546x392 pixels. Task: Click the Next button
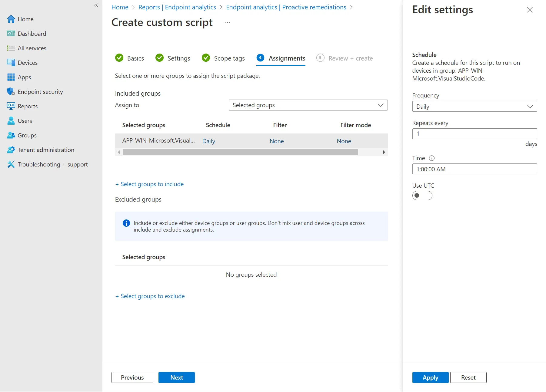(177, 377)
